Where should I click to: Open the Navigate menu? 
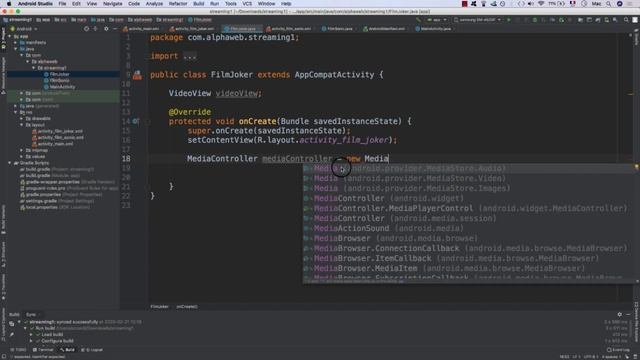[112, 4]
